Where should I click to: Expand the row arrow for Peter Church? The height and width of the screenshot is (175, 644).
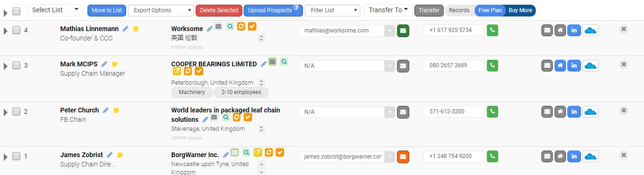point(6,112)
